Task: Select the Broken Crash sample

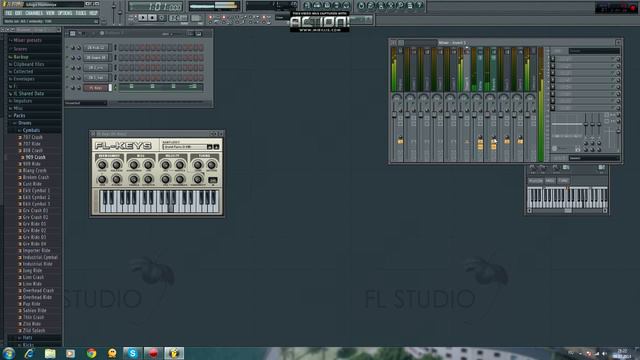Action: 36,178
